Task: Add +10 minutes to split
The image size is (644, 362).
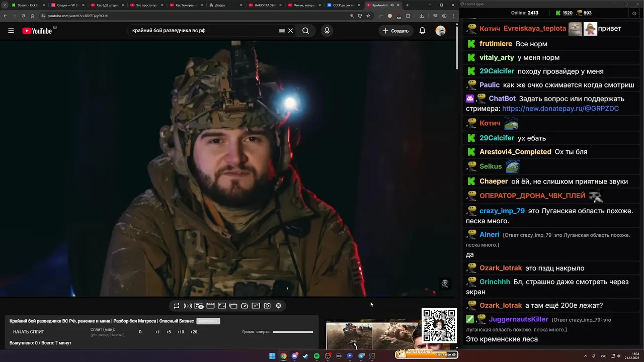Action: click(181, 332)
